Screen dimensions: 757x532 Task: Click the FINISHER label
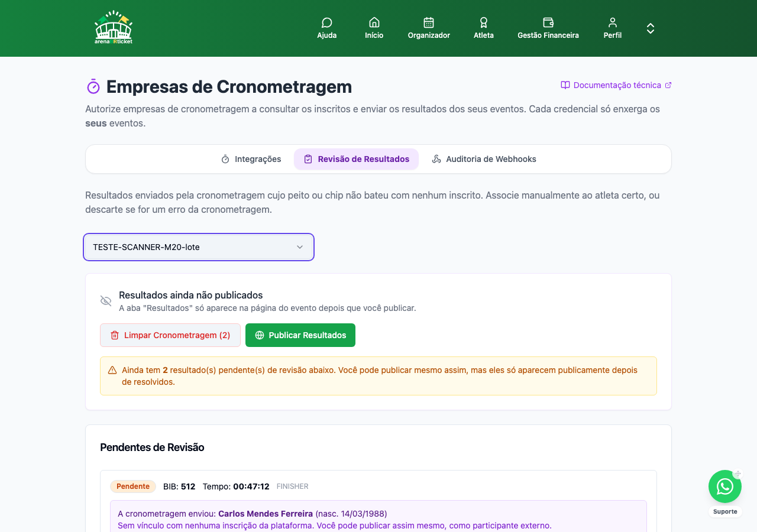(x=293, y=486)
